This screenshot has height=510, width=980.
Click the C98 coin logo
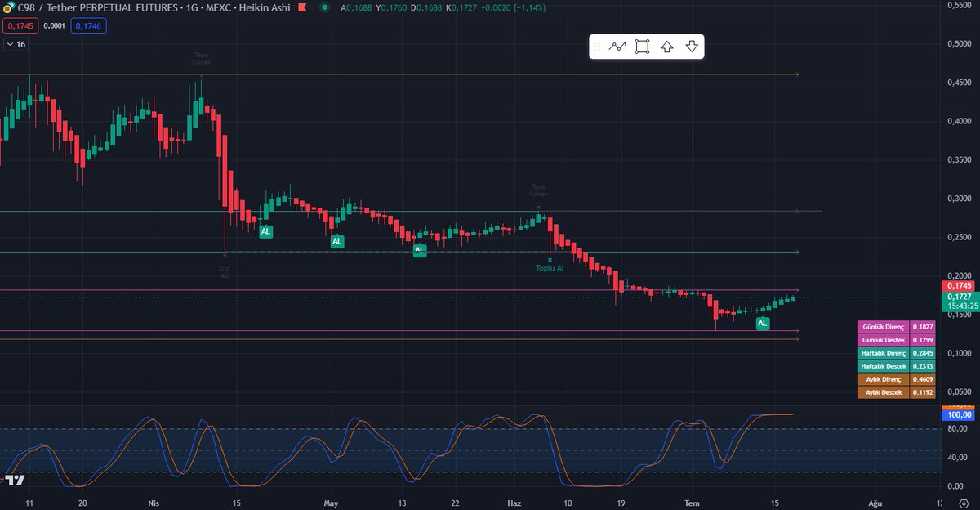click(7, 7)
